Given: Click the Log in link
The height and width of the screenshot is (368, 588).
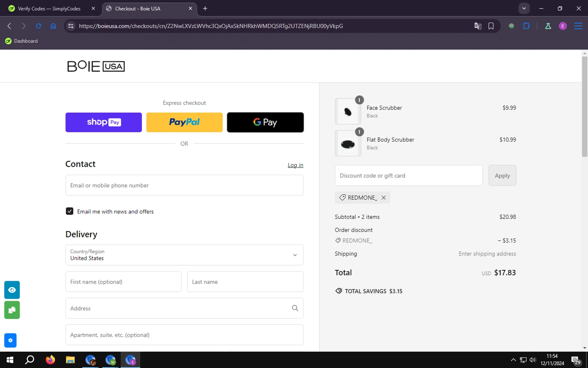Looking at the screenshot, I should tap(296, 165).
